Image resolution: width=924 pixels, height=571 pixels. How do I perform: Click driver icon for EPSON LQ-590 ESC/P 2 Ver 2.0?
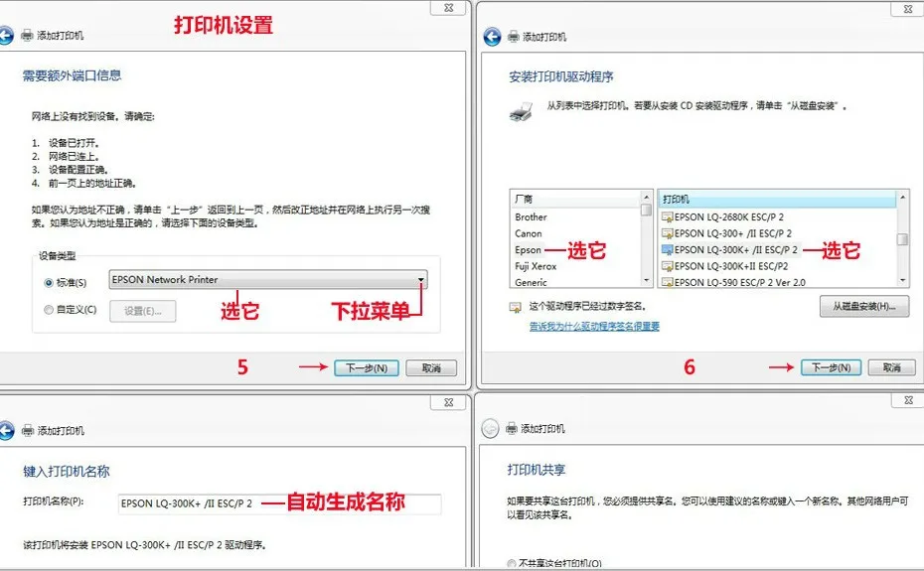click(667, 283)
